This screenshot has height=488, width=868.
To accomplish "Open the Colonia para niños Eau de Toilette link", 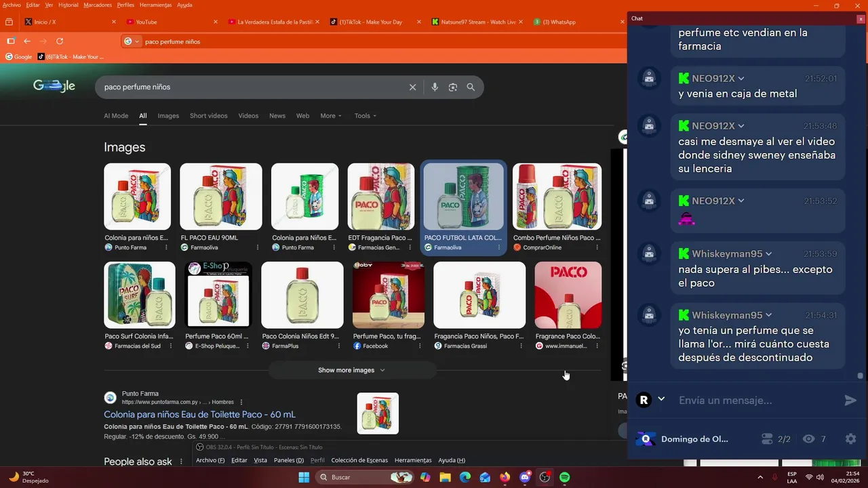I will [x=199, y=415].
